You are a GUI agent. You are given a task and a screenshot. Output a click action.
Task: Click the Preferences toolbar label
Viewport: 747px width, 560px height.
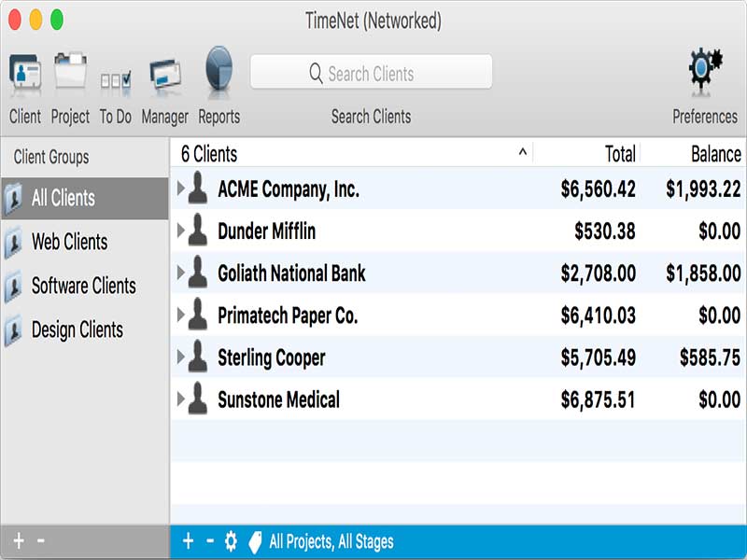coord(705,117)
